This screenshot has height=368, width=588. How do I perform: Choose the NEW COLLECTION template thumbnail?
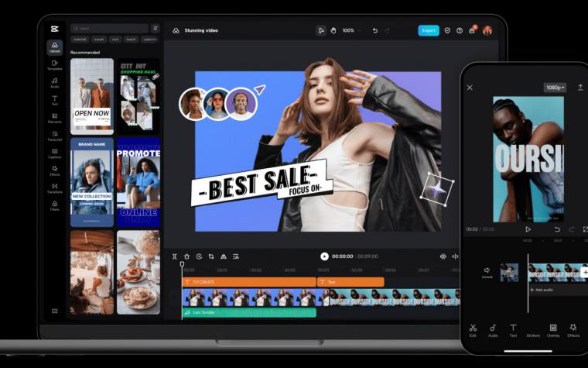92,183
